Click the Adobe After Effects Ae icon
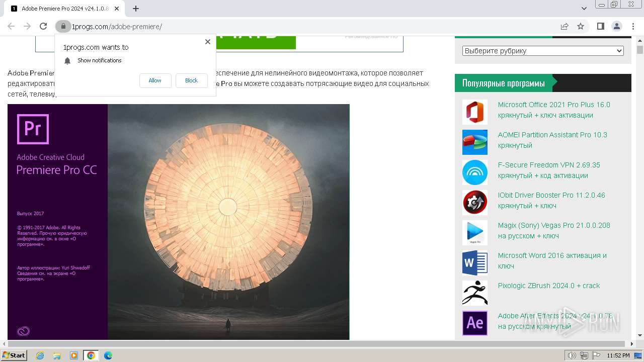The height and width of the screenshot is (362, 644). tap(475, 323)
